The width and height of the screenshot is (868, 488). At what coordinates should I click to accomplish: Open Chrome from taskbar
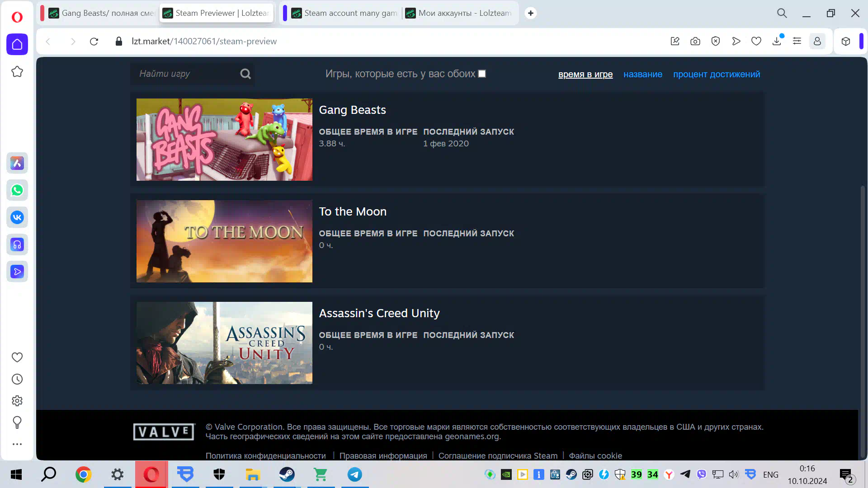tap(83, 474)
